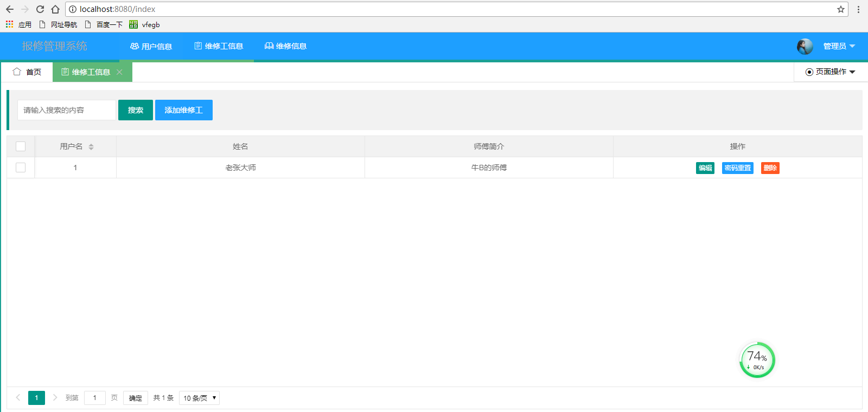Click the red 删除 button
868x412 pixels.
point(770,168)
